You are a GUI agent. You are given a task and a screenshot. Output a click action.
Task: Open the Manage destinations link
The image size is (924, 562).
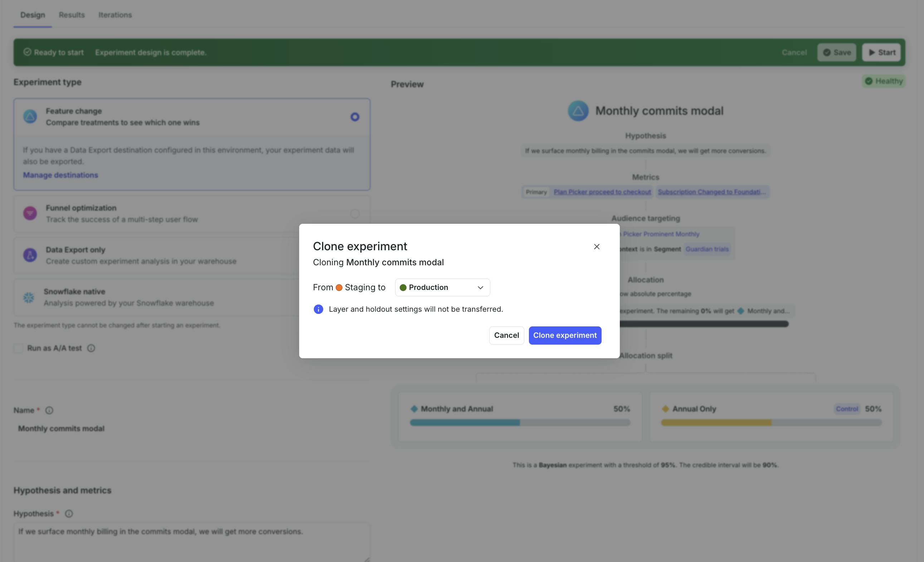(60, 175)
